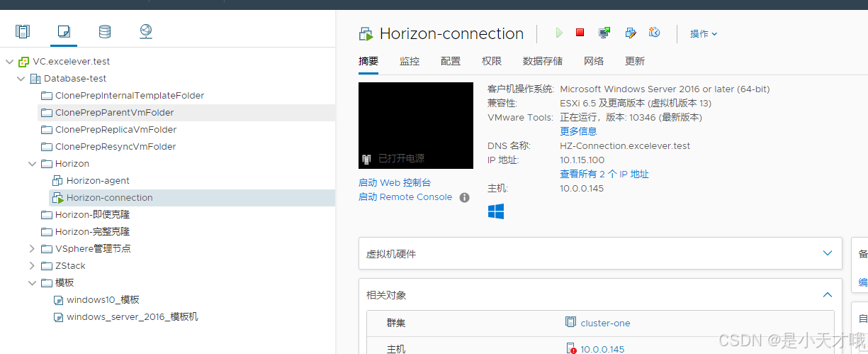868x354 pixels.
Task: Open the 监控 tab
Action: 410,61
